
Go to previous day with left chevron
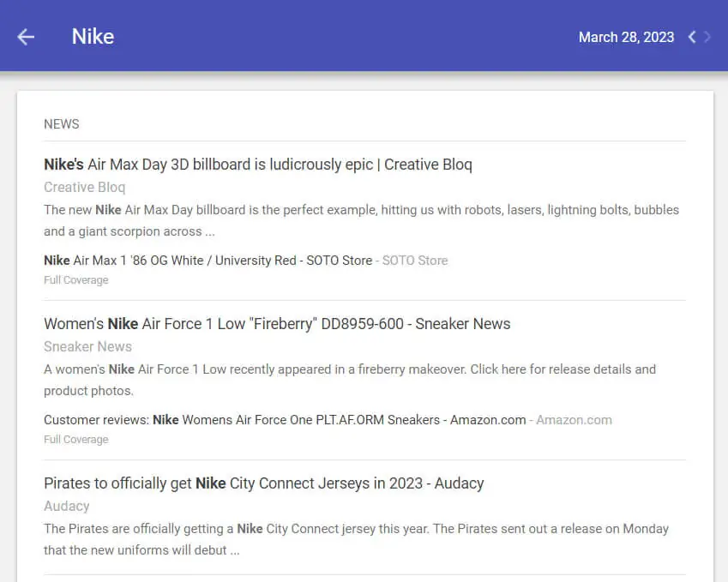[x=692, y=37]
